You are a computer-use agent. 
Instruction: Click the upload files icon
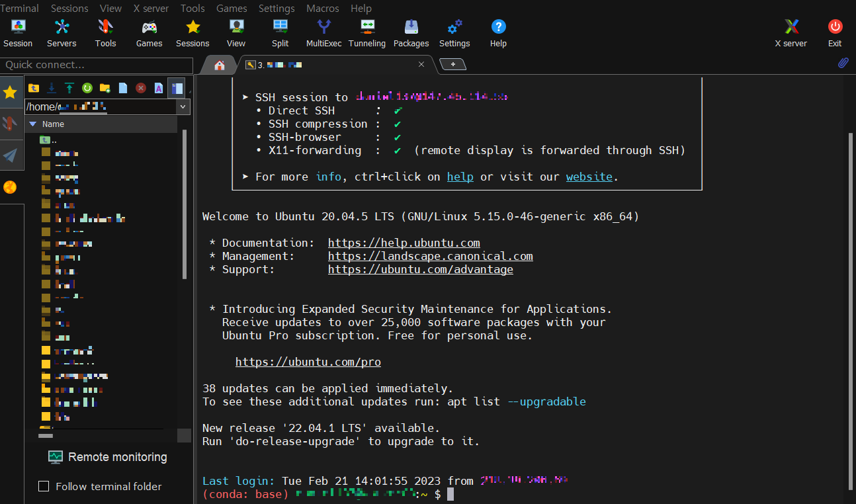point(69,87)
